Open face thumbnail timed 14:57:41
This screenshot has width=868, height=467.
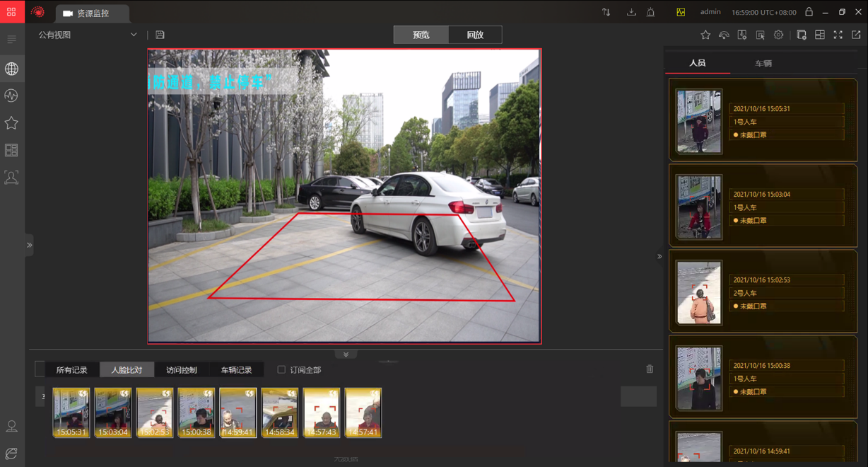(363, 413)
